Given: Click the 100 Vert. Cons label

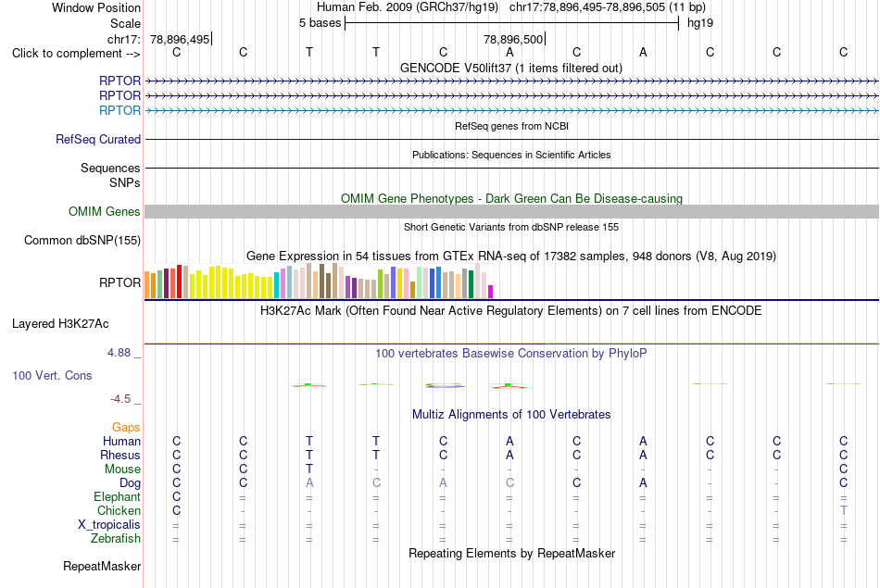Looking at the screenshot, I should click(x=52, y=375).
